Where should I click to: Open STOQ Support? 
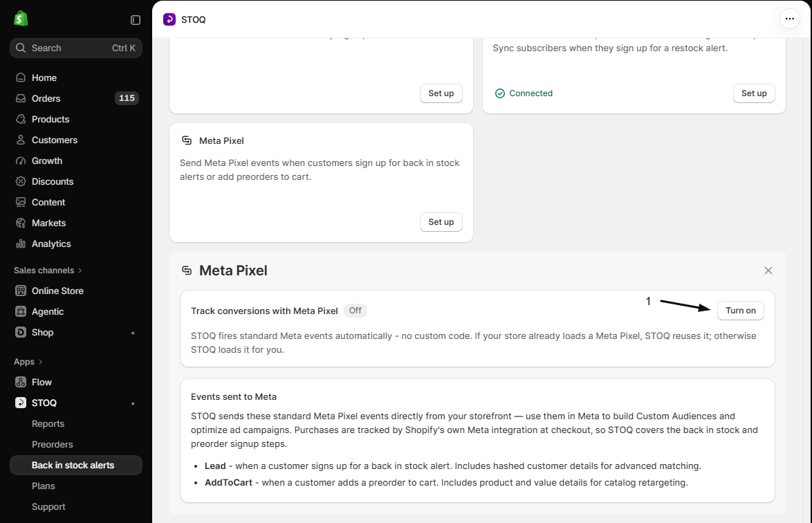click(x=76, y=506)
